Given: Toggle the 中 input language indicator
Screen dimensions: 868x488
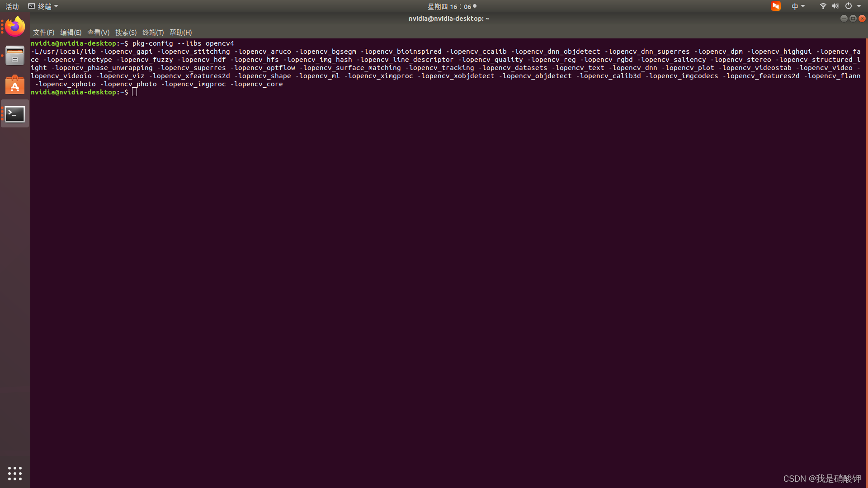Looking at the screenshot, I should click(x=795, y=6).
